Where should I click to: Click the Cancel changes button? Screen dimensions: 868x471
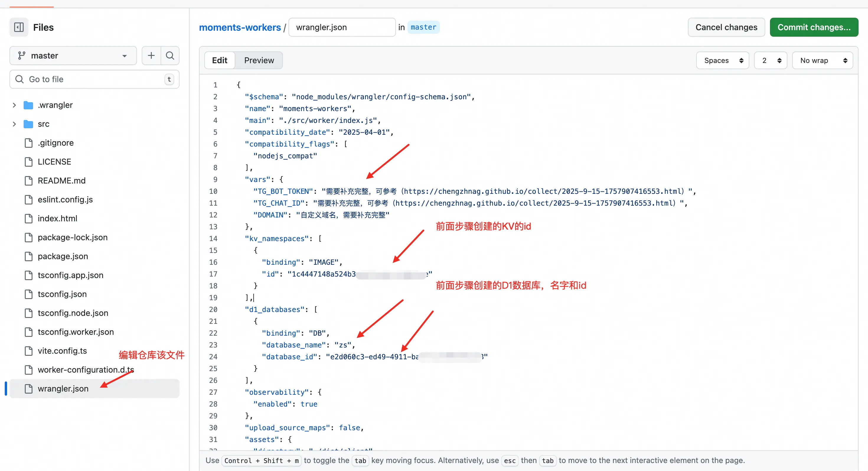(x=726, y=27)
